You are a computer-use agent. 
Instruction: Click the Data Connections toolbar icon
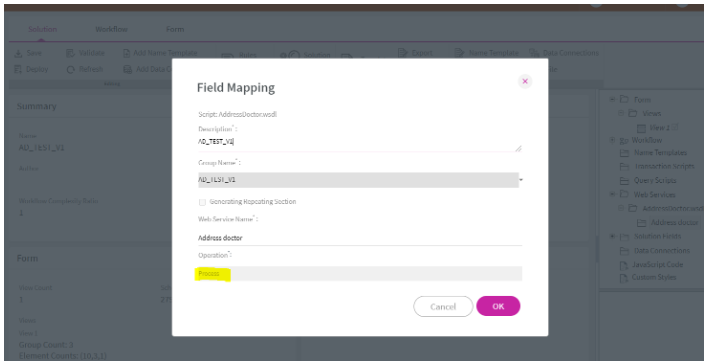(534, 53)
